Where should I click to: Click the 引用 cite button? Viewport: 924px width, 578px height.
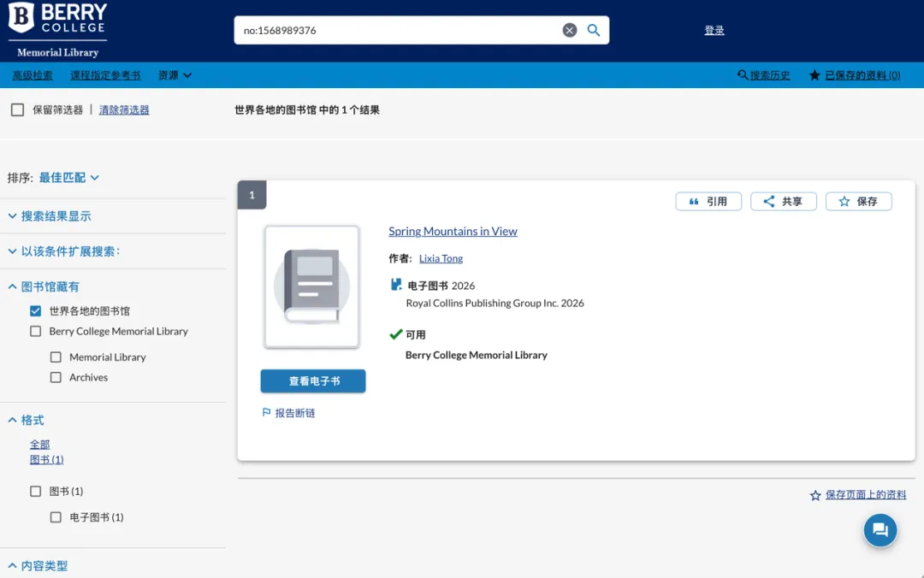coord(708,201)
